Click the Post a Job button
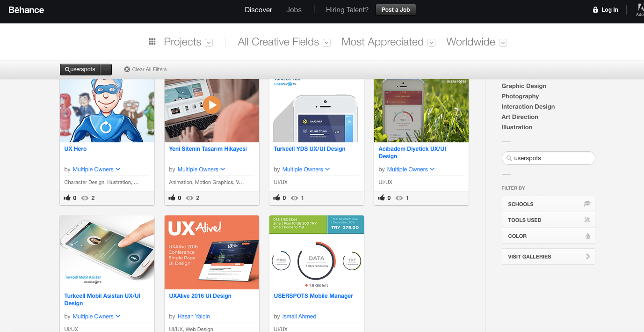This screenshot has height=332, width=644. tap(396, 10)
